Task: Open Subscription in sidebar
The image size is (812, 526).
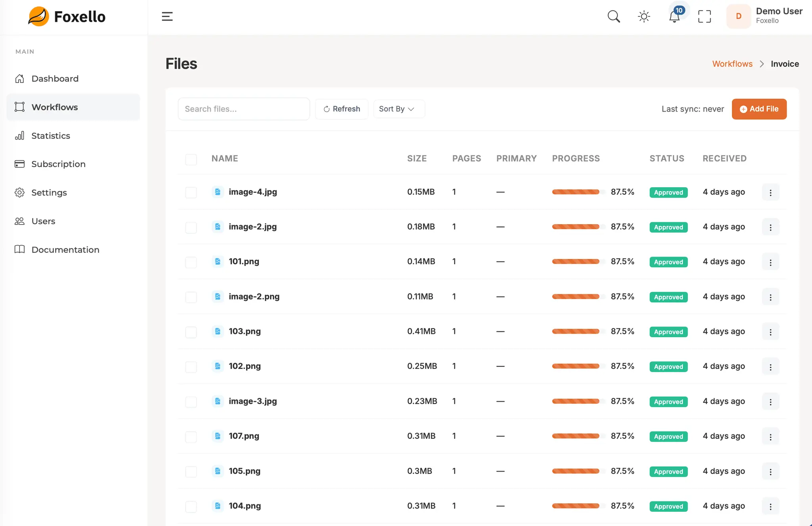Action: (x=73, y=164)
